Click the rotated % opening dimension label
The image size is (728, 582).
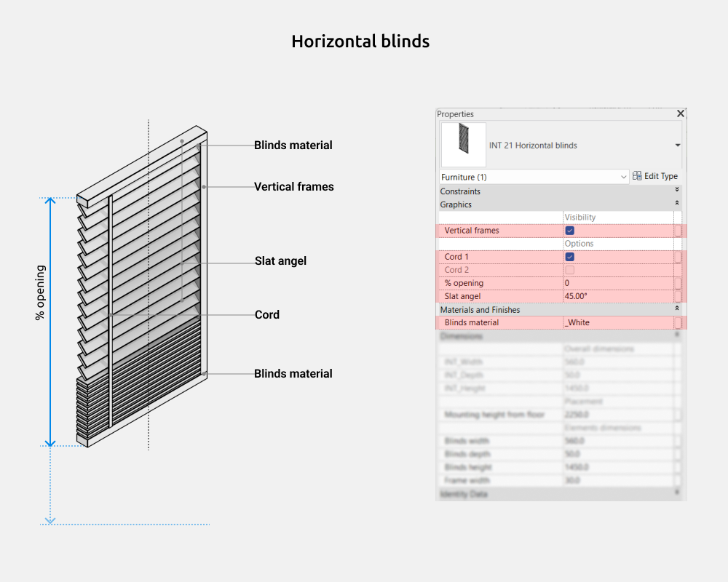point(40,292)
